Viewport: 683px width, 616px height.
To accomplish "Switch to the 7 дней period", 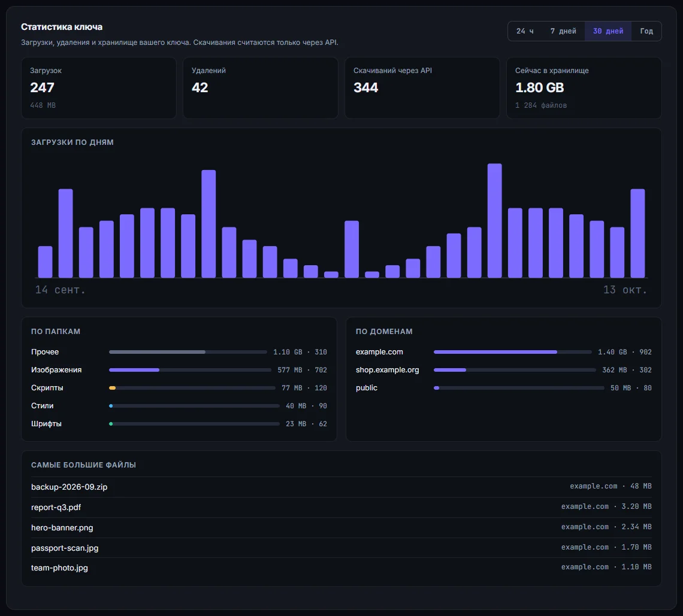I will pyautogui.click(x=563, y=31).
